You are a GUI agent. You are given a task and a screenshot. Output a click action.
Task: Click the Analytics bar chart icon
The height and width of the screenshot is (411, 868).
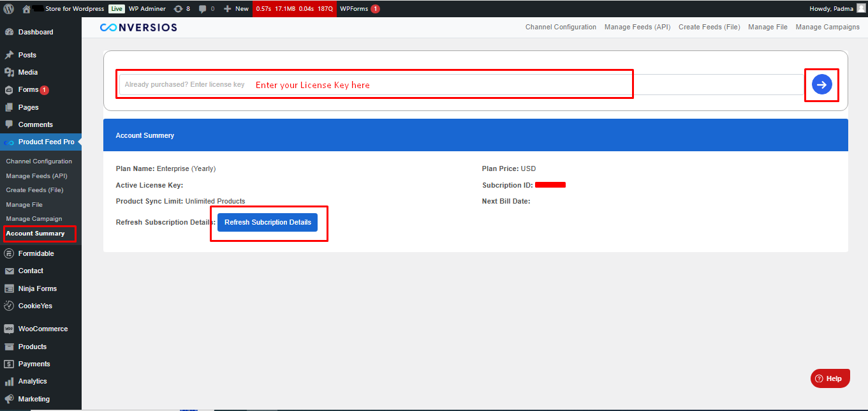click(x=9, y=381)
